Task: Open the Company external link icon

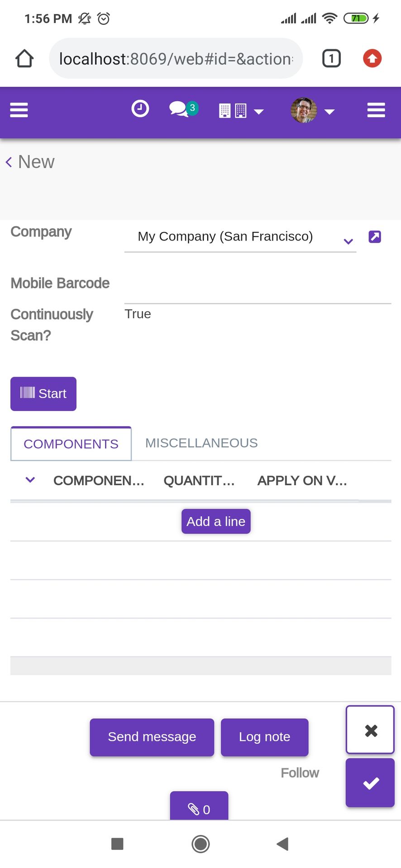Action: tap(375, 237)
